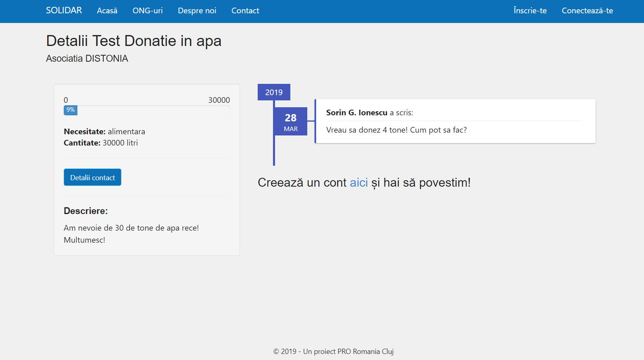Follow the 'aici' account creation link
This screenshot has height=360, width=644.
pos(358,183)
